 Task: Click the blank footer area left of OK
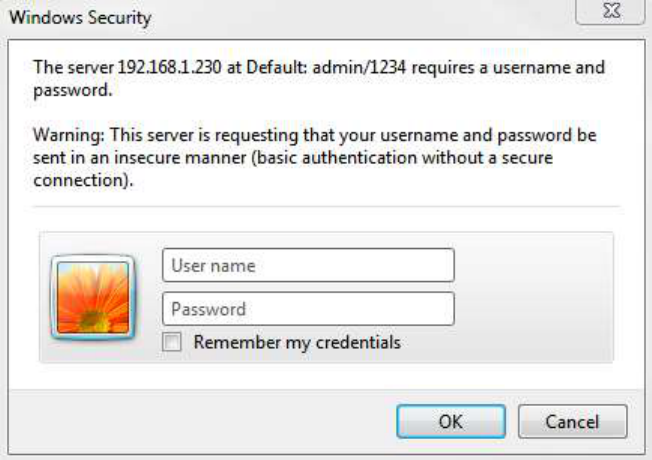click(x=200, y=421)
